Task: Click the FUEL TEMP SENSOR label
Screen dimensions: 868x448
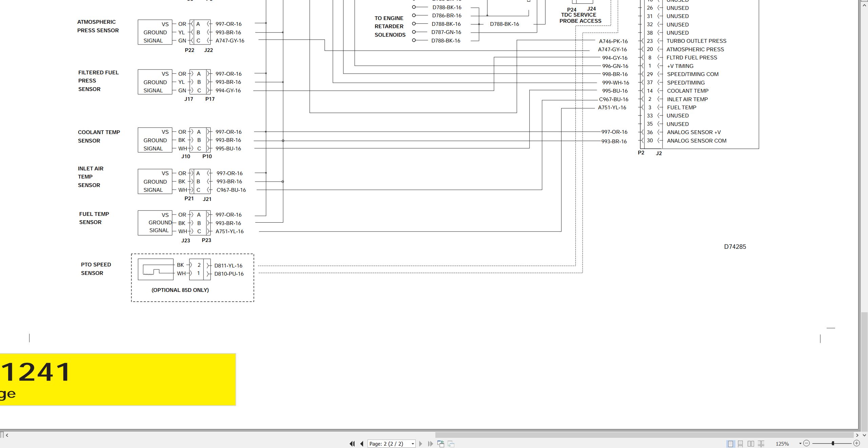Action: (x=94, y=218)
